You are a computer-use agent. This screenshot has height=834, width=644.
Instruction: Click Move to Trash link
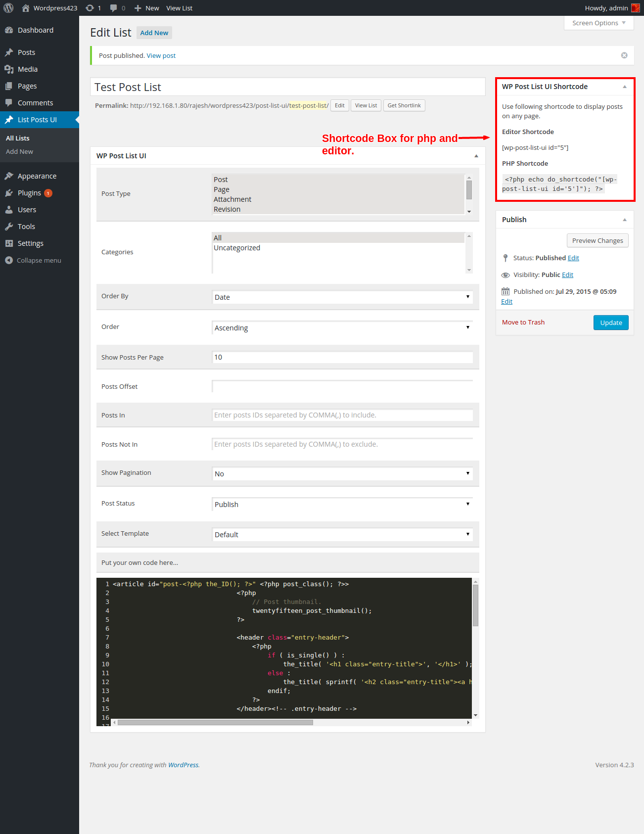pyautogui.click(x=523, y=322)
